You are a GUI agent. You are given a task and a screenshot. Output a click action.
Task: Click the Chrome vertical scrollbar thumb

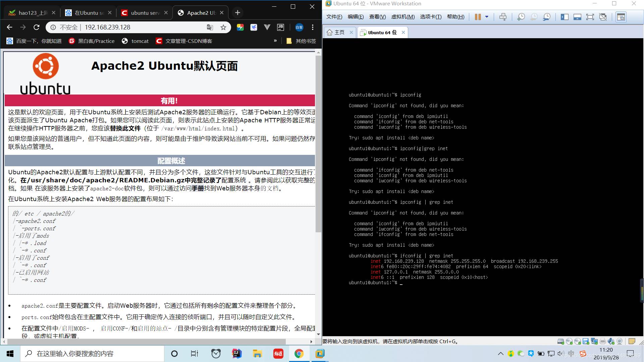click(x=318, y=144)
